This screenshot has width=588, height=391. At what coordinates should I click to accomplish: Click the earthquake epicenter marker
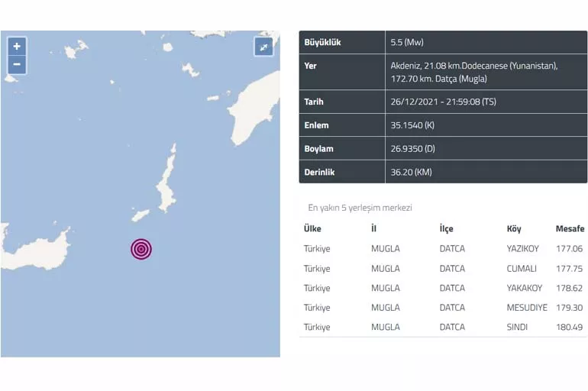pyautogui.click(x=141, y=248)
